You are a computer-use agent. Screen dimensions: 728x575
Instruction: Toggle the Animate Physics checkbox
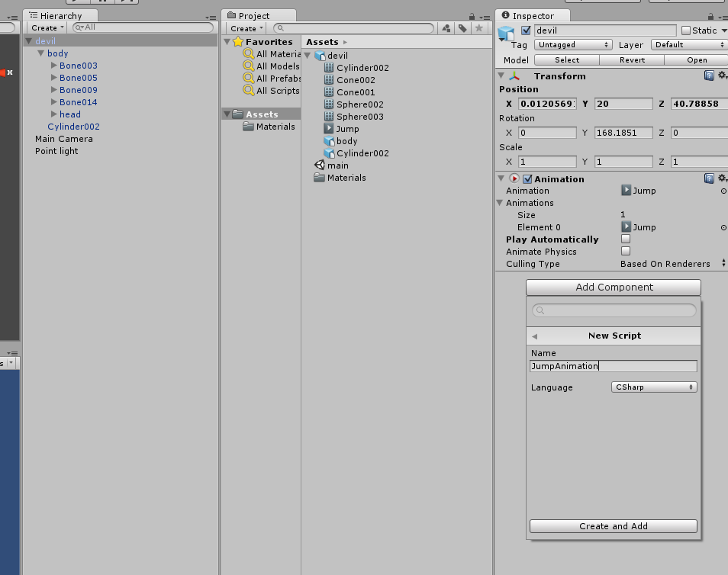[x=625, y=251]
